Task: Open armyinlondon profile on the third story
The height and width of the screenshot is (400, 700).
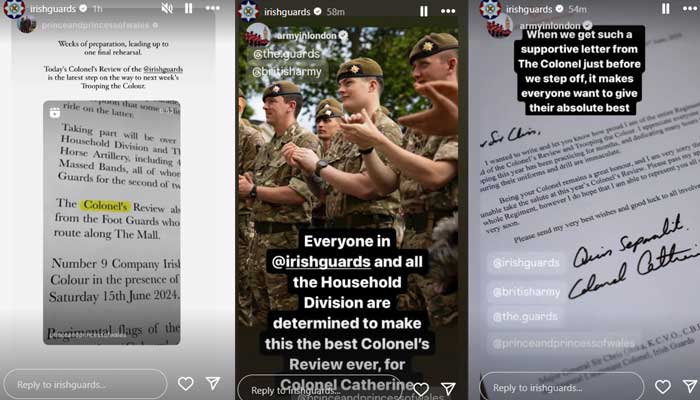Action: point(500,25)
